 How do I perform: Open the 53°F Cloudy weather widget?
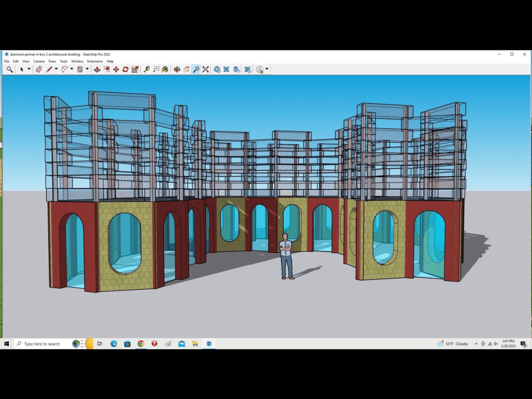coord(453,343)
